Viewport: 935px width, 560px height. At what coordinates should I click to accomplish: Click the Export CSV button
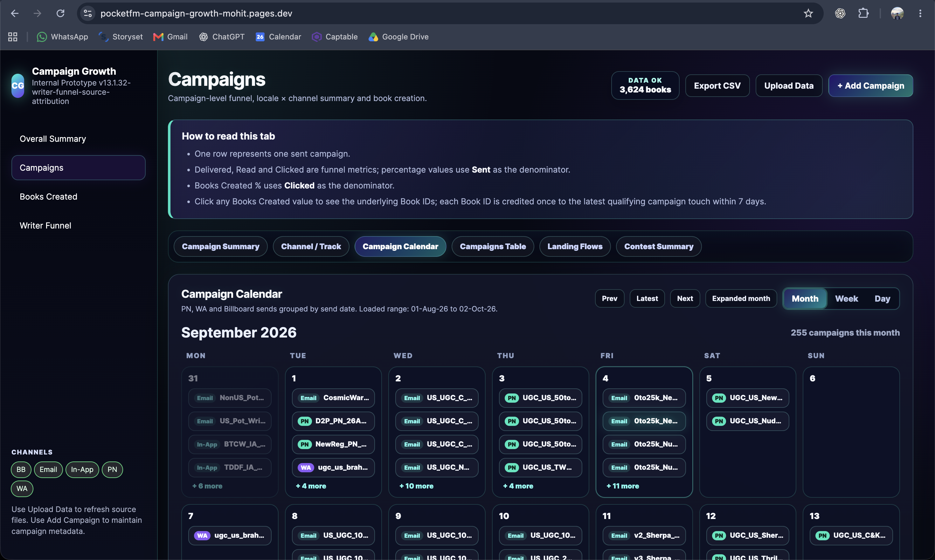click(717, 86)
